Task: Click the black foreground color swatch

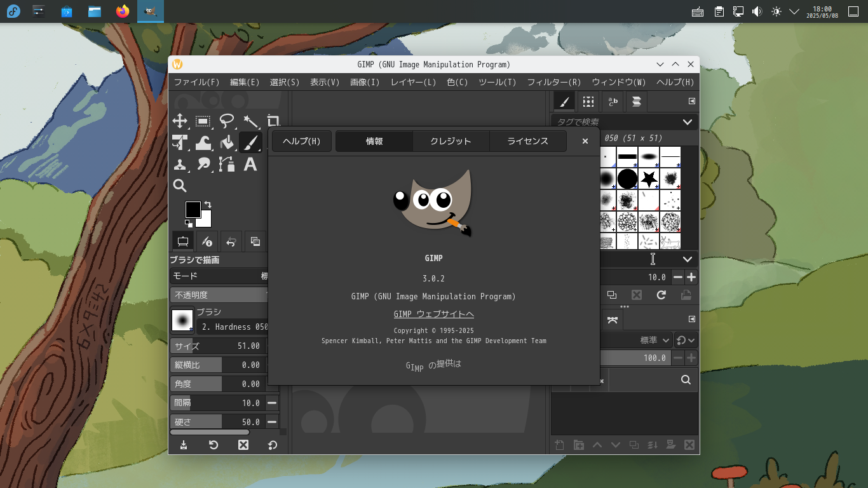Action: click(x=193, y=209)
